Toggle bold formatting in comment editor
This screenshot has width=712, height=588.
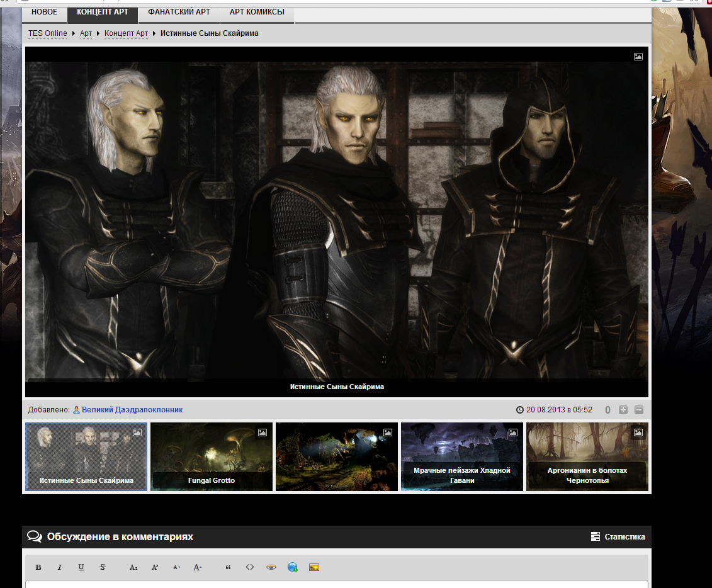click(38, 567)
